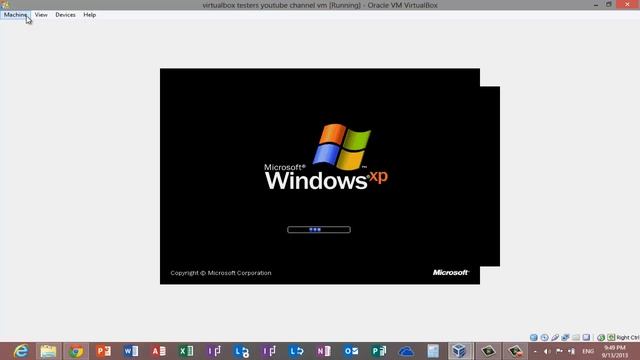Launch Outlook from the taskbar
Image resolution: width=640 pixels, height=360 pixels.
tap(351, 351)
